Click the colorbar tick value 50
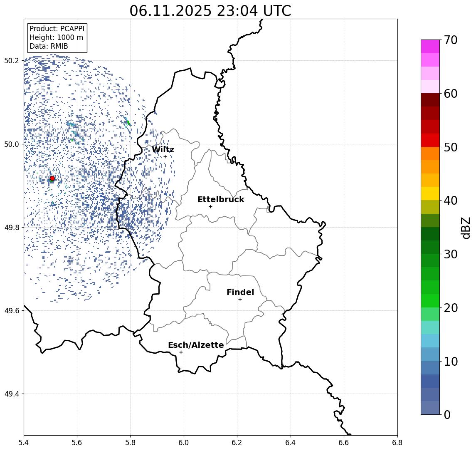The image size is (476, 451). [x=451, y=147]
